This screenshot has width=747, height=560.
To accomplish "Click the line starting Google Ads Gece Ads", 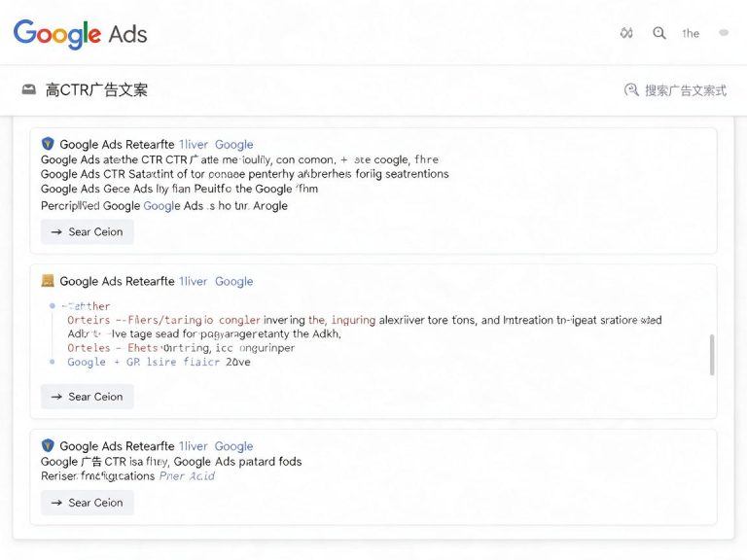I will click(x=179, y=189).
